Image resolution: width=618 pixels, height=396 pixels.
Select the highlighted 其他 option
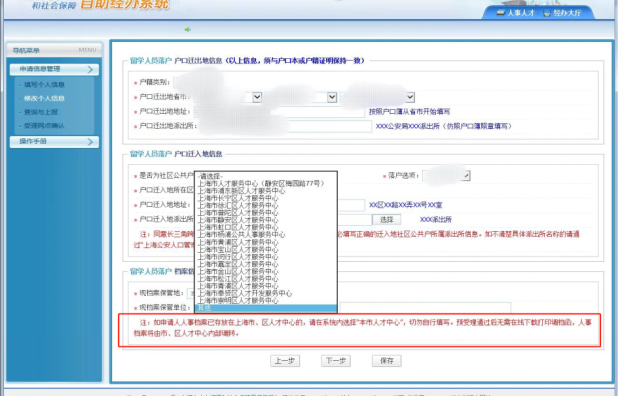[x=266, y=308]
